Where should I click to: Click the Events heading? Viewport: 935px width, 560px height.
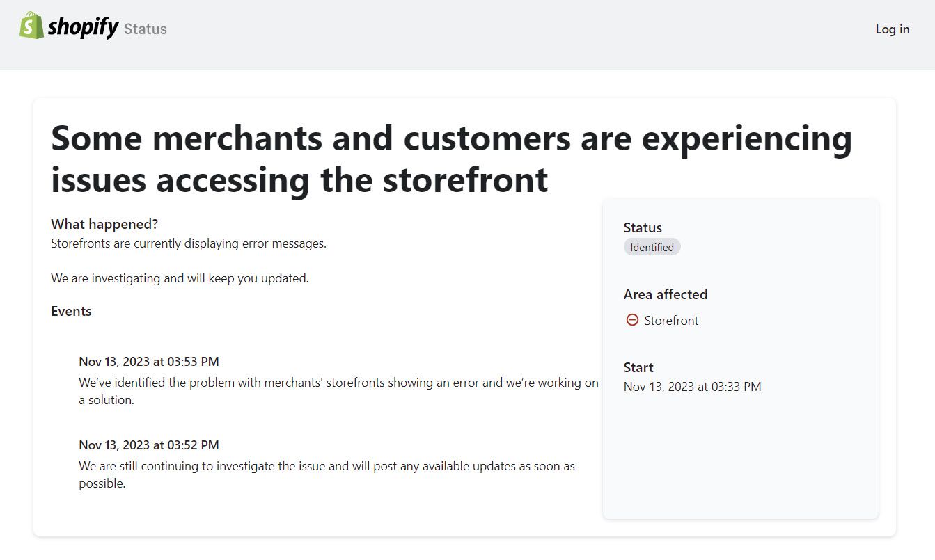[x=71, y=311]
